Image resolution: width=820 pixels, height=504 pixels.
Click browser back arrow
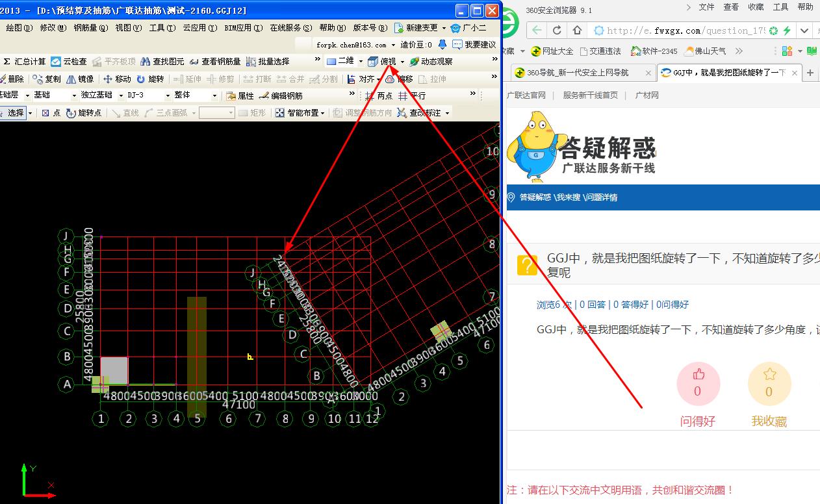point(537,31)
